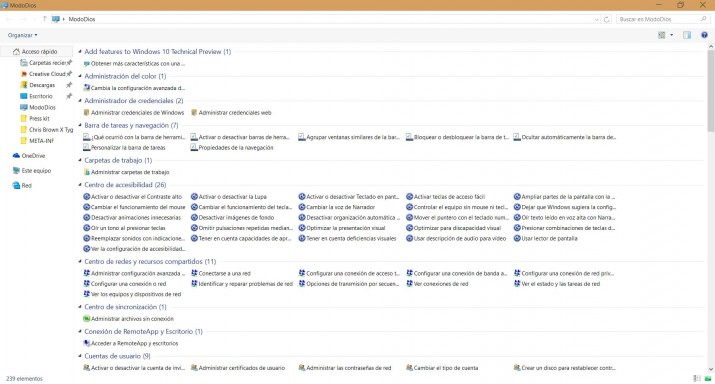Click the Conexión de RemoteApp y Escritorio header

(143, 332)
